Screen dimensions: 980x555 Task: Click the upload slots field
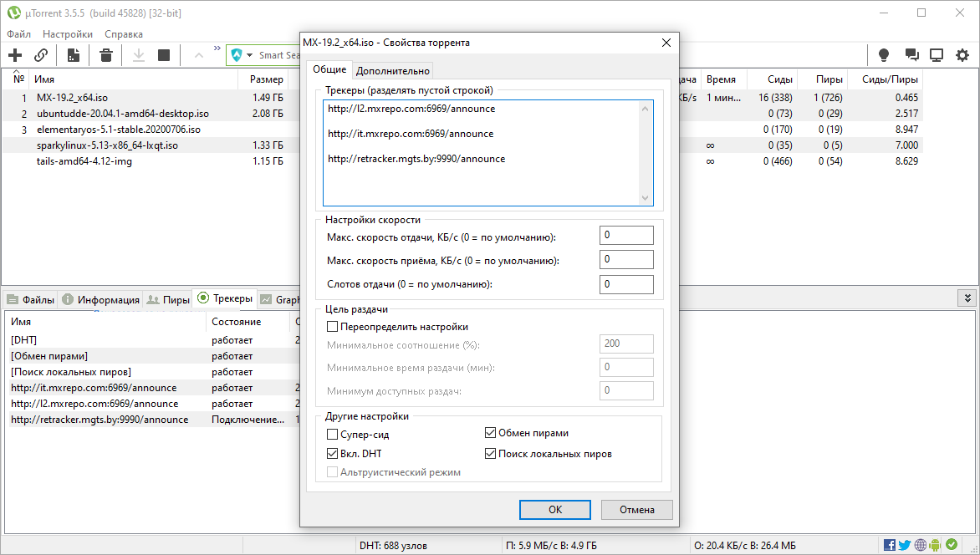[x=626, y=283]
